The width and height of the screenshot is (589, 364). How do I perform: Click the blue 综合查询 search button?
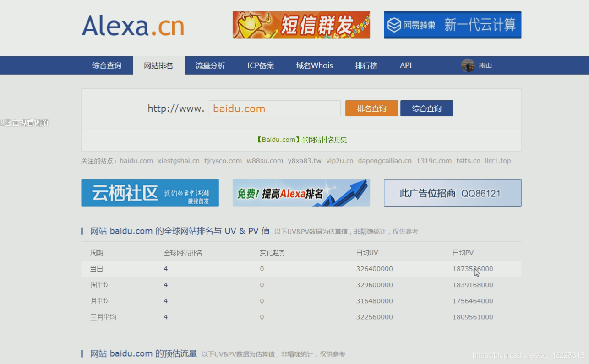(426, 108)
